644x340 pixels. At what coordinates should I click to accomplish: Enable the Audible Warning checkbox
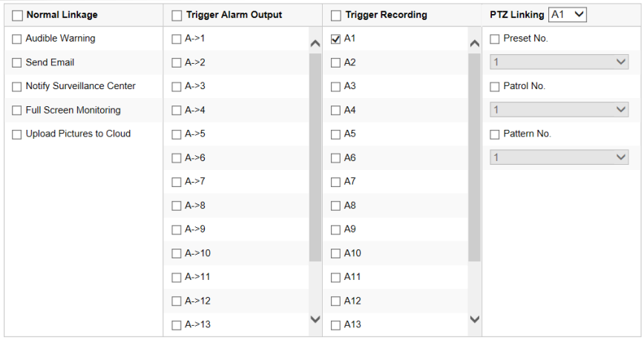point(17,39)
